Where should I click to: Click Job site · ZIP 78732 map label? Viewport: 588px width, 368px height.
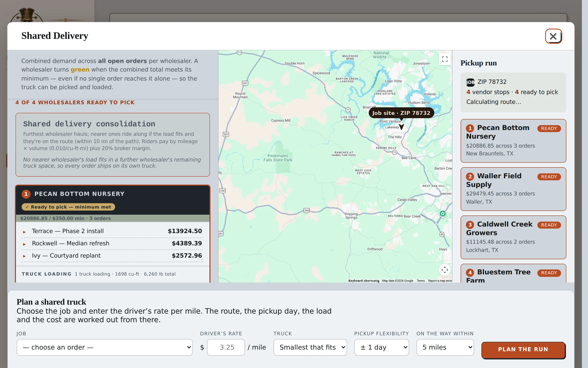point(401,113)
